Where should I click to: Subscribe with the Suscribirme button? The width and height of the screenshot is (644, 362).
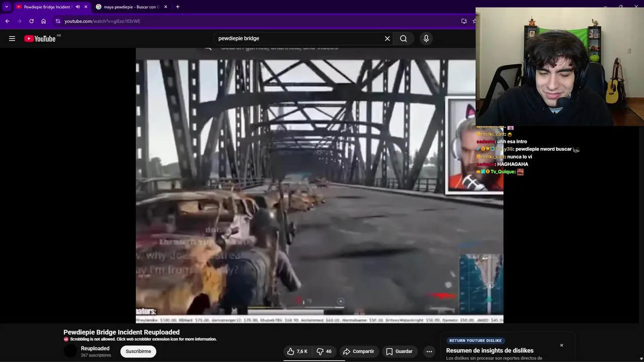(x=138, y=351)
